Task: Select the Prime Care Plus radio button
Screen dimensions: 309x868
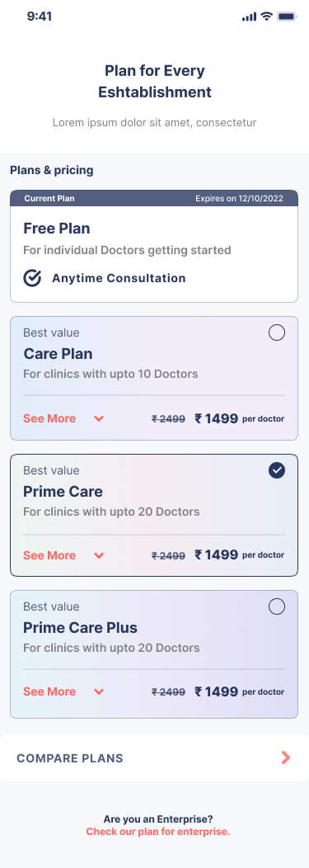Action: 276,606
